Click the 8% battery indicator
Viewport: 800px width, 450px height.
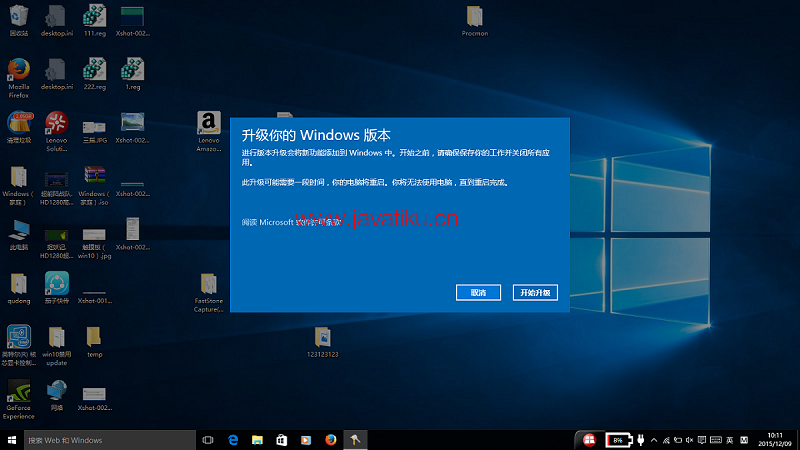tap(619, 440)
